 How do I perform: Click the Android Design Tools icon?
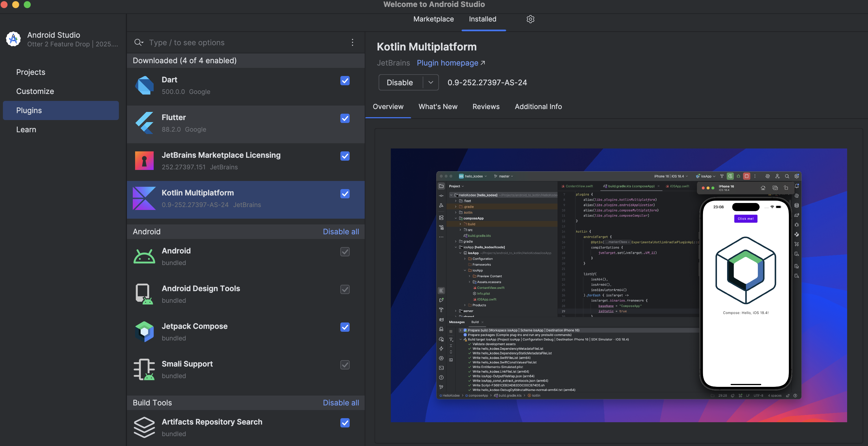(x=144, y=294)
